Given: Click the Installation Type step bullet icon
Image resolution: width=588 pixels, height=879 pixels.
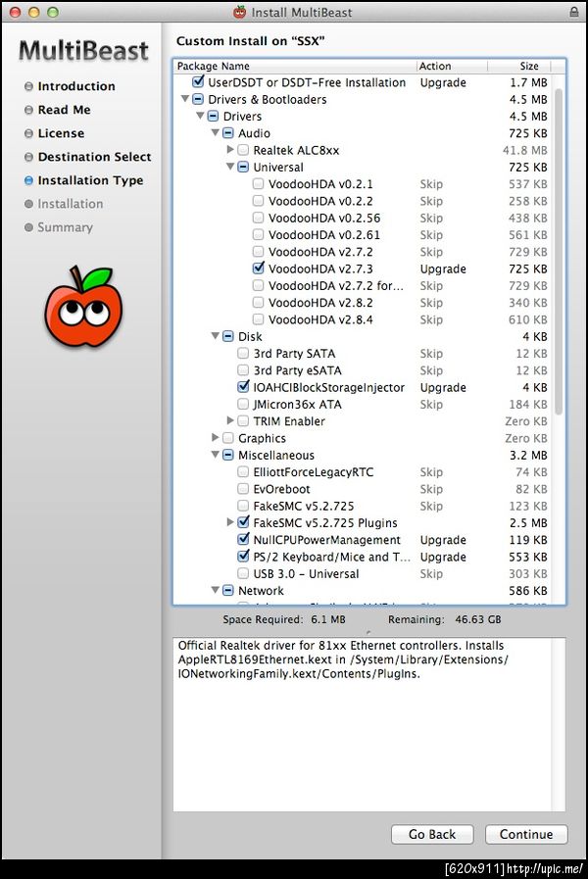Looking at the screenshot, I should [28, 180].
